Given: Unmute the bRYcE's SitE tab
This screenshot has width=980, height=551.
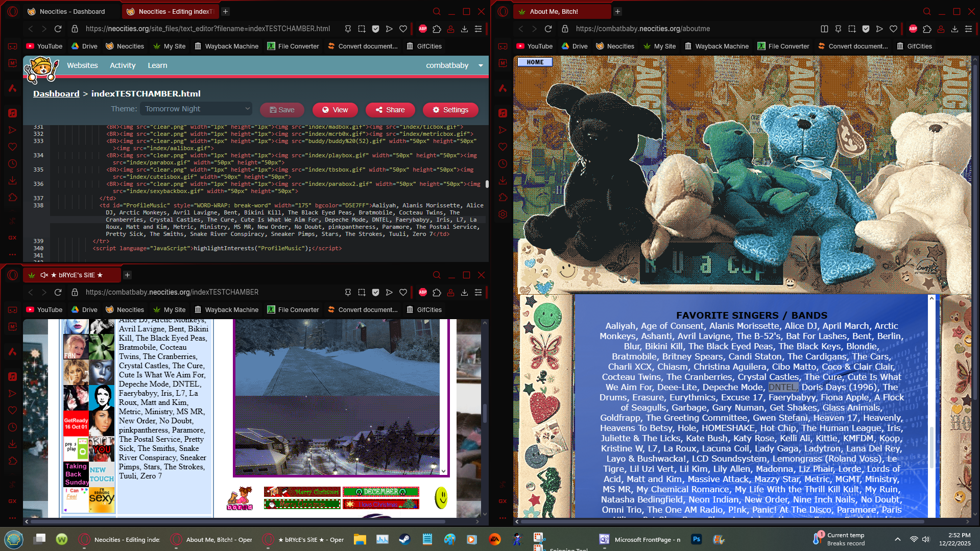Looking at the screenshot, I should click(x=44, y=275).
